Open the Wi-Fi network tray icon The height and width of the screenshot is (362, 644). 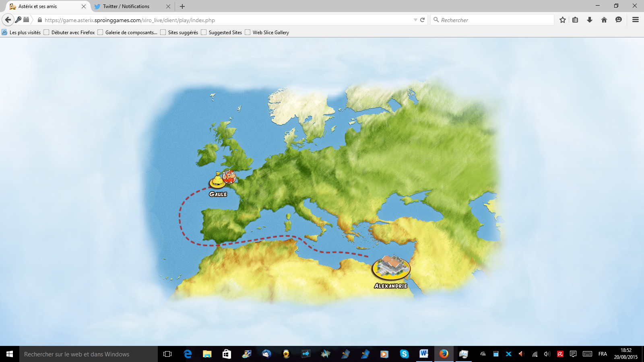[535, 354]
